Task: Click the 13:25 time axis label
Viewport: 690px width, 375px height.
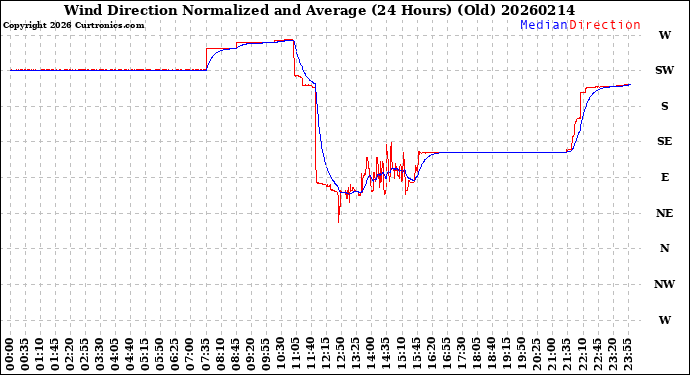Action: [356, 355]
